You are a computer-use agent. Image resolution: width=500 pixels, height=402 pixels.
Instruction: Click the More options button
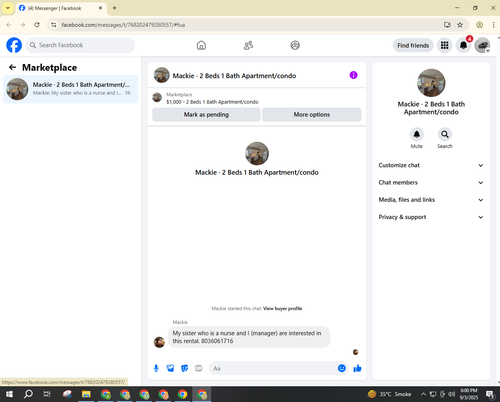(x=312, y=115)
